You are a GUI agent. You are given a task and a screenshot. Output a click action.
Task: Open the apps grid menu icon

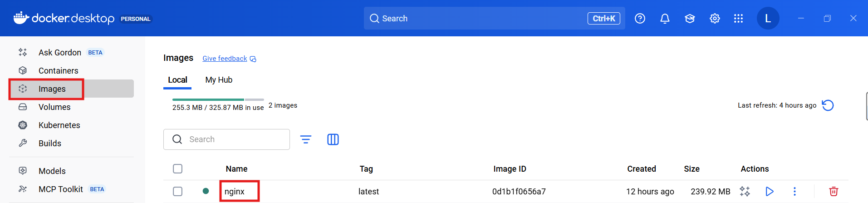[738, 19]
